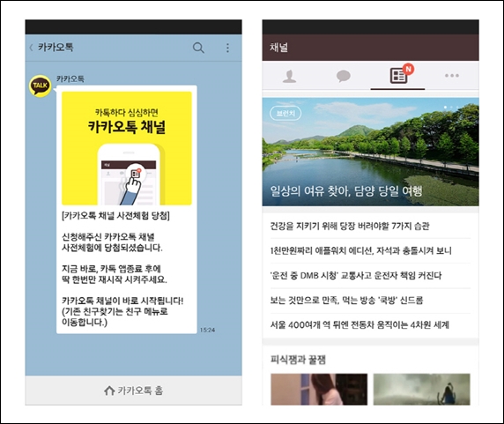Open banner '일상의 여유 찾아, 담양 당일 여행'

370,152
